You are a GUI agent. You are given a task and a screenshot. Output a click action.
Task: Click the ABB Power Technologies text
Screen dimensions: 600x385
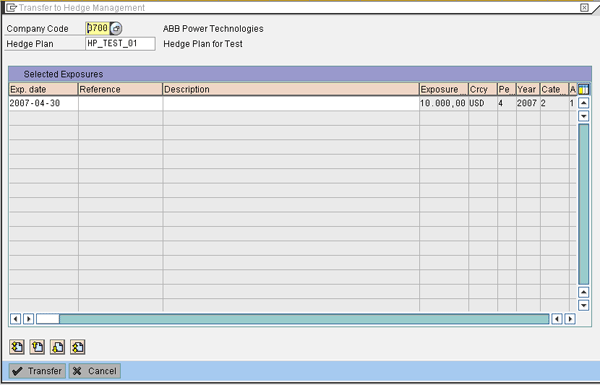213,29
